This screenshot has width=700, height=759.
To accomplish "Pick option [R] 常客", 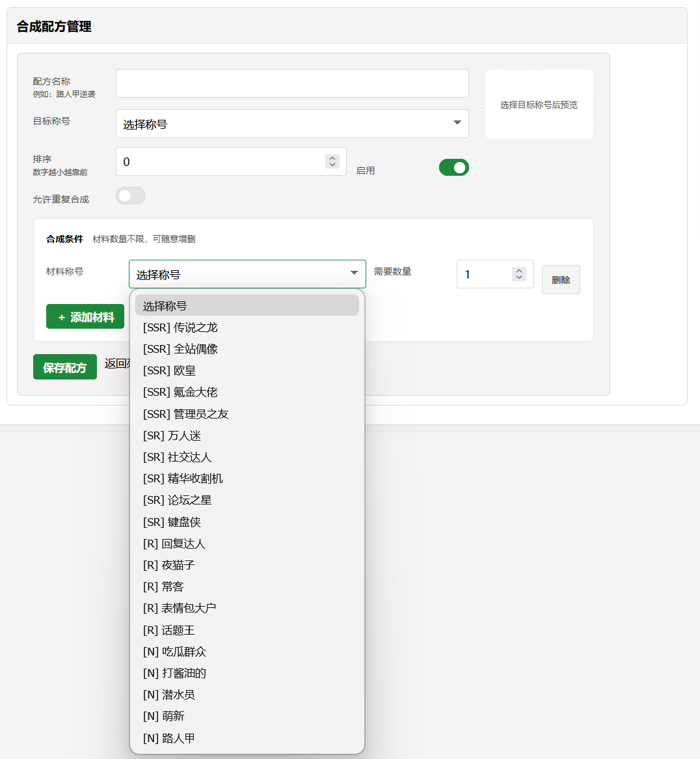I will click(x=247, y=586).
